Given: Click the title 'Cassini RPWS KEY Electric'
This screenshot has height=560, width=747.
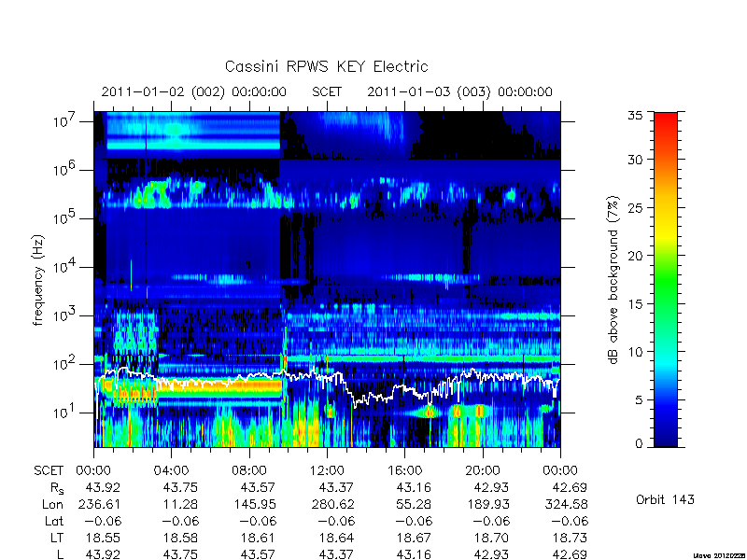Looking at the screenshot, I should tap(326, 66).
